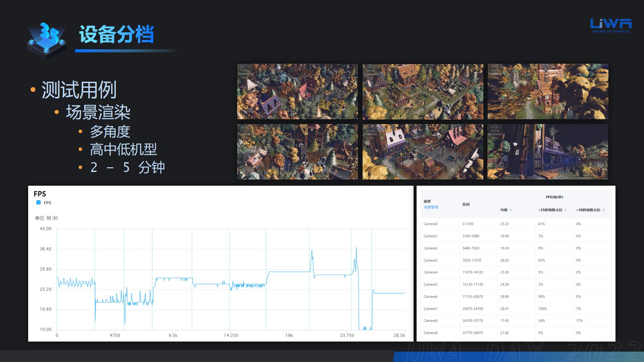Click the Camera7 row label

tap(430, 309)
